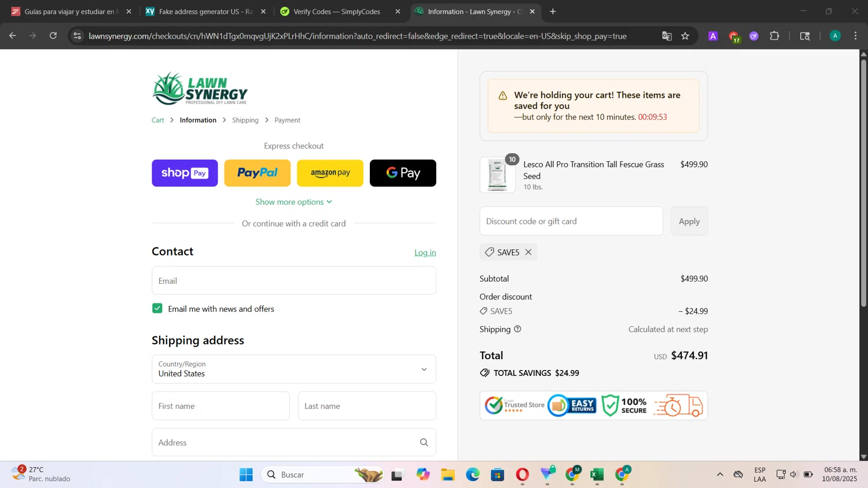Open the purple A extension icon
This screenshot has width=868, height=488.
tap(713, 36)
